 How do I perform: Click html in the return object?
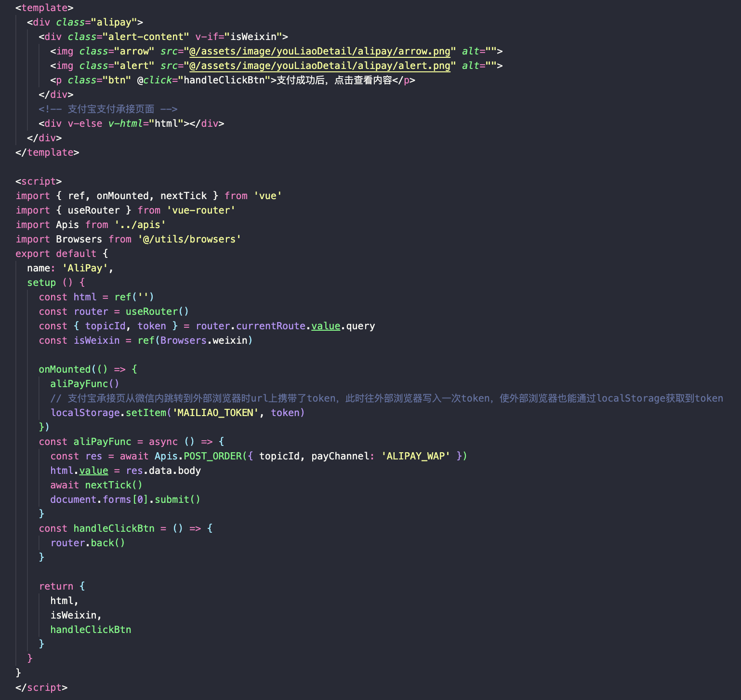(x=62, y=601)
